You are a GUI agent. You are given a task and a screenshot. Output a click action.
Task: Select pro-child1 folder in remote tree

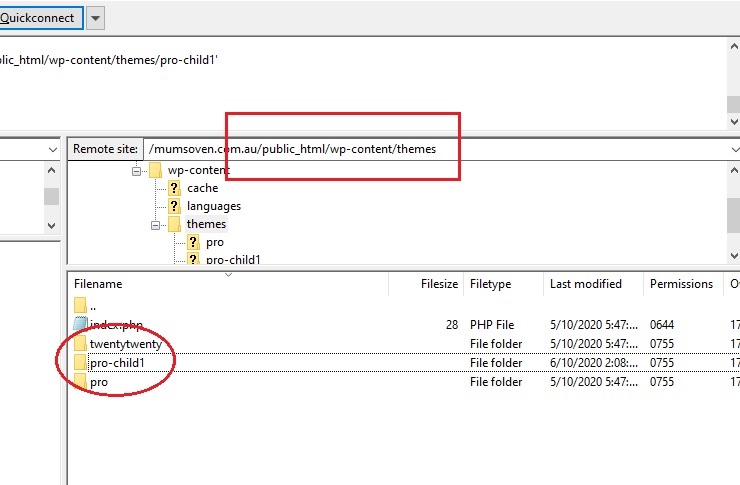pos(233,259)
